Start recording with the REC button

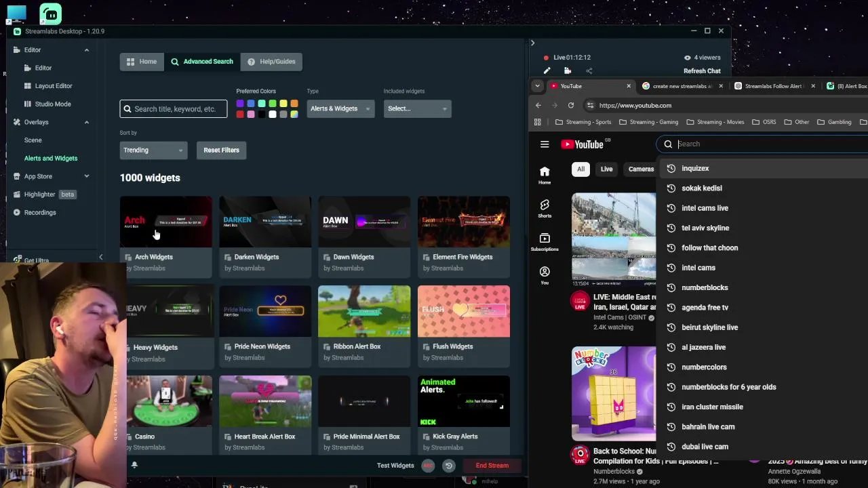(428, 466)
